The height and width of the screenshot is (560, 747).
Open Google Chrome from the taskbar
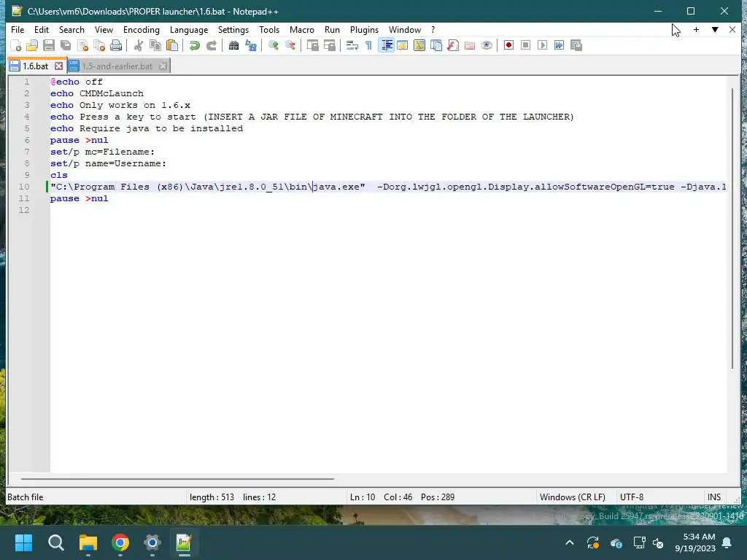click(x=120, y=542)
